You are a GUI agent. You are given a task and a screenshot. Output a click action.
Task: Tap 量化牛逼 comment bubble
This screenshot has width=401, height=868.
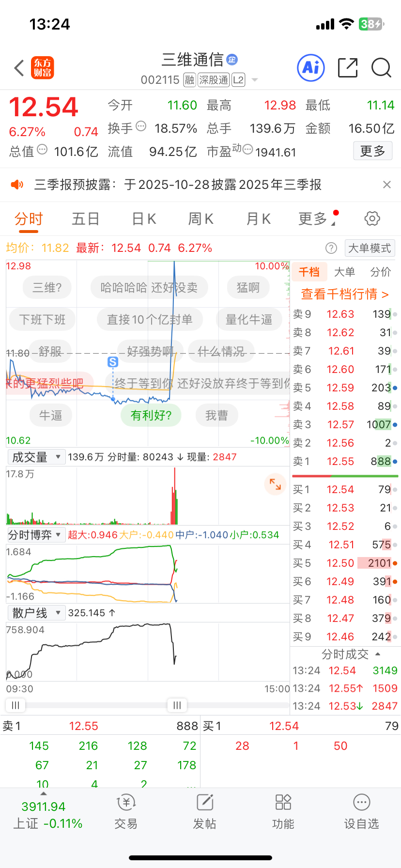point(249,320)
